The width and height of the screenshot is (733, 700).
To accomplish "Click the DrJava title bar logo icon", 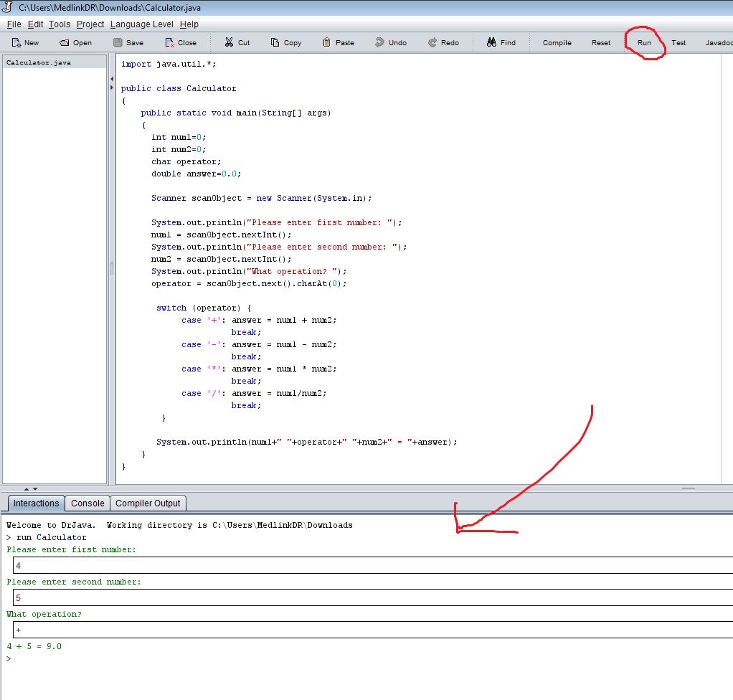I will click(x=7, y=7).
